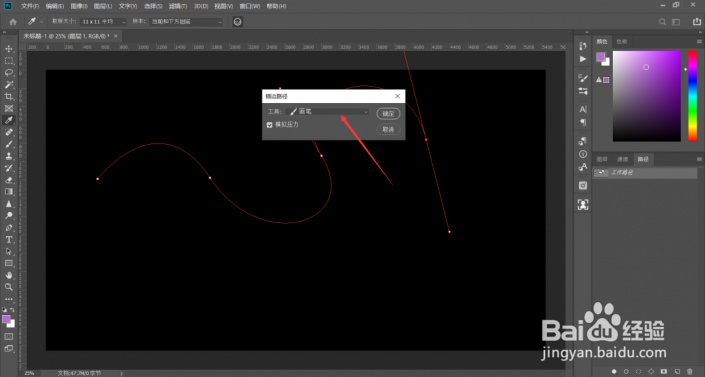Open the 滤镜(T) menu
This screenshot has height=377, width=705.
178,6
